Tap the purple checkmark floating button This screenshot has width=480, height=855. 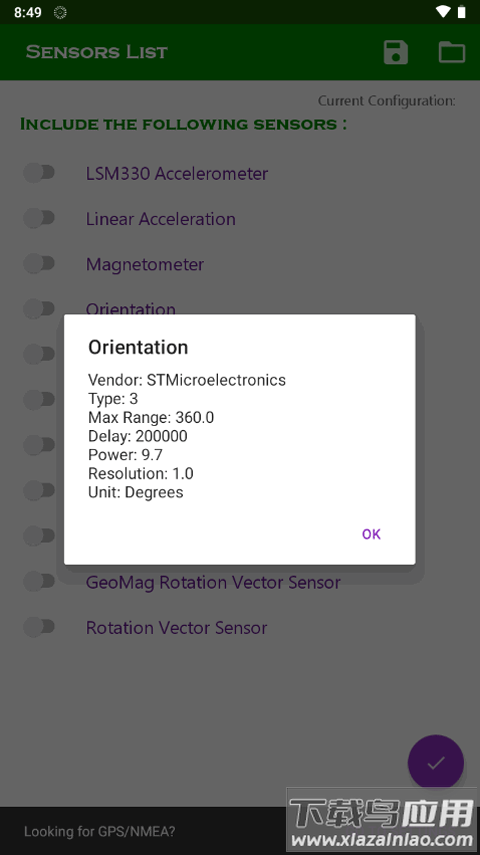coord(435,762)
